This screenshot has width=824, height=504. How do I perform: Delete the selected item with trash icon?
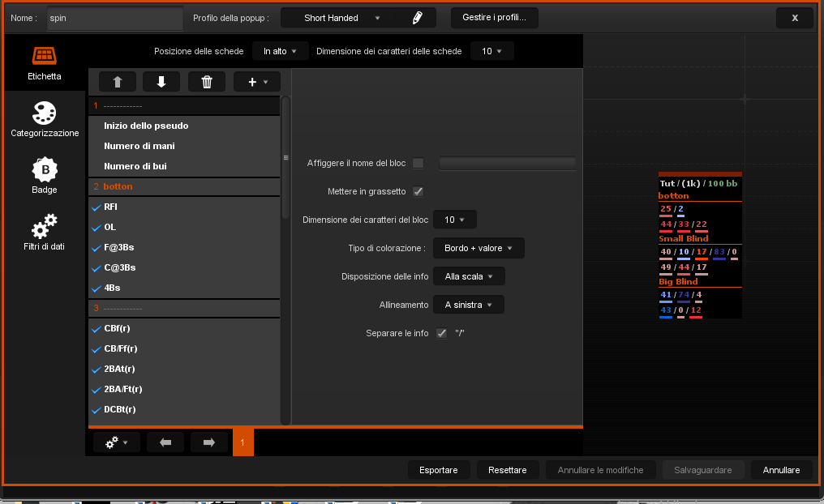(207, 82)
